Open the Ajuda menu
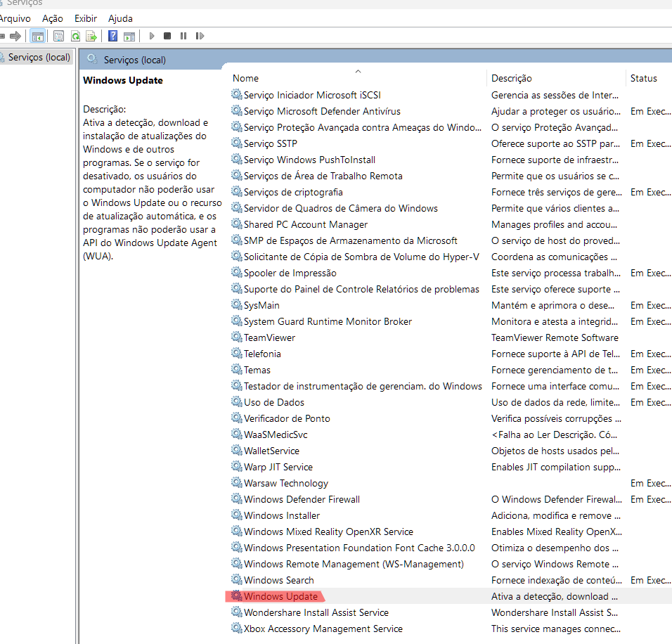Image resolution: width=672 pixels, height=644 pixels. click(x=120, y=18)
